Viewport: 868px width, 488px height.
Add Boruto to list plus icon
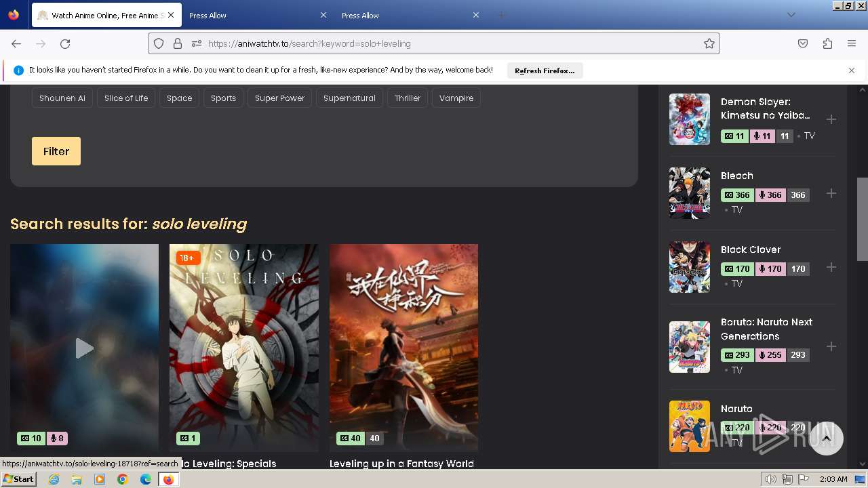[831, 346]
